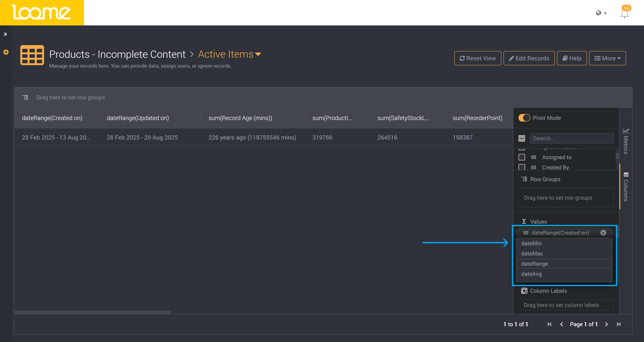Select dateRange aggregation option

coord(564,263)
